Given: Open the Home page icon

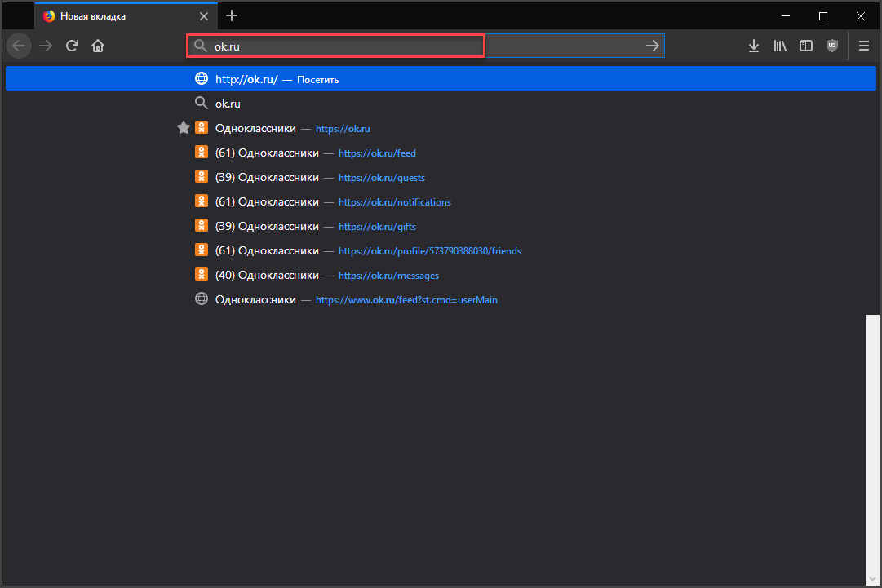Looking at the screenshot, I should click(x=98, y=46).
